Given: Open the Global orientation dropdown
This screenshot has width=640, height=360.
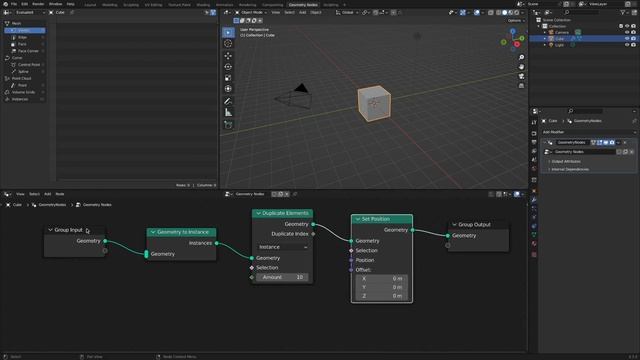Looking at the screenshot, I should 347,13.
